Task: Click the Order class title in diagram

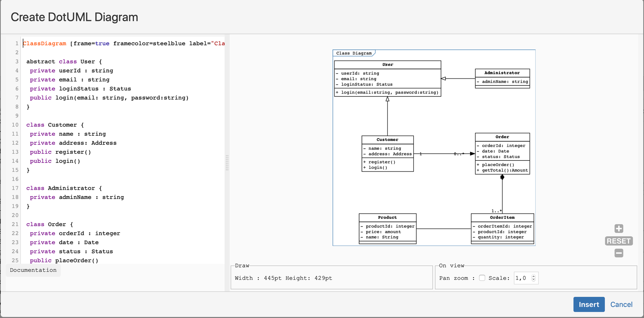Action: [x=502, y=137]
